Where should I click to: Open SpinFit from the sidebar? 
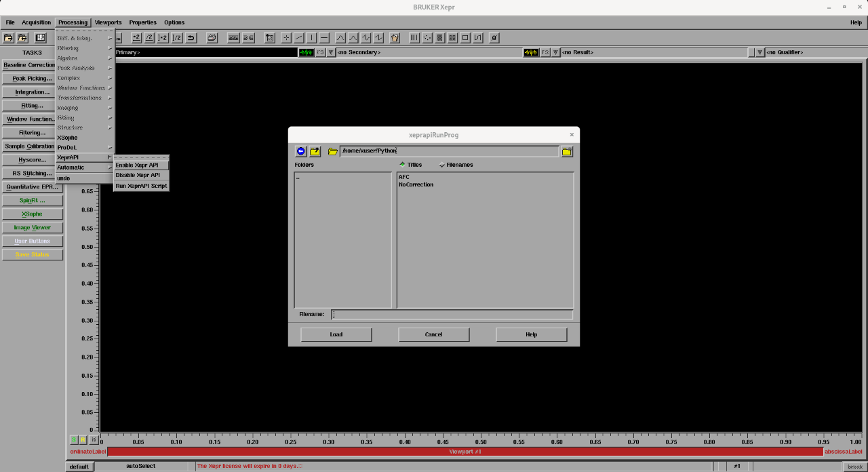click(x=31, y=200)
